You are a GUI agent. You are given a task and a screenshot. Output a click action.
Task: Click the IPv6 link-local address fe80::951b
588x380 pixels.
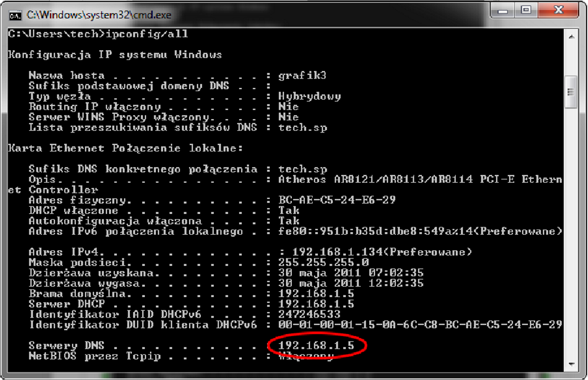point(420,231)
